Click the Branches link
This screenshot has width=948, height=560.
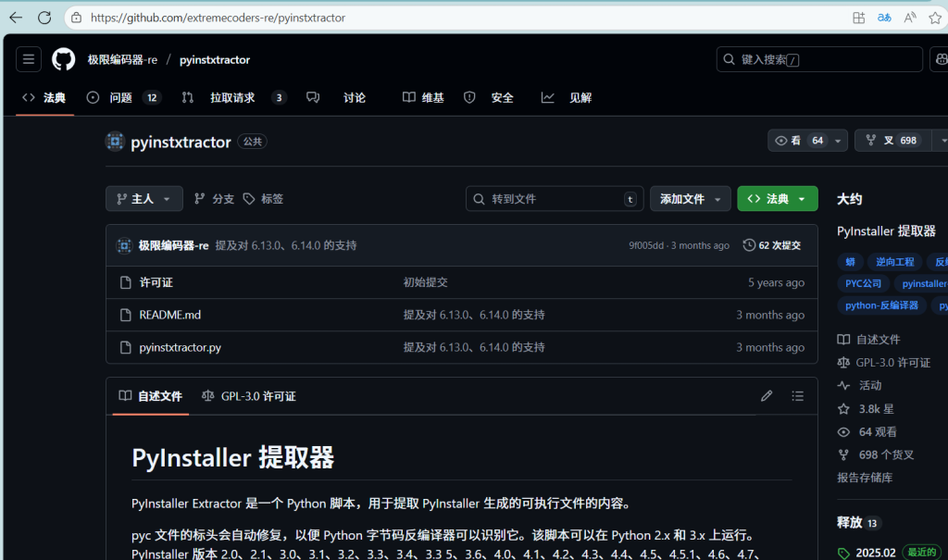click(x=214, y=199)
